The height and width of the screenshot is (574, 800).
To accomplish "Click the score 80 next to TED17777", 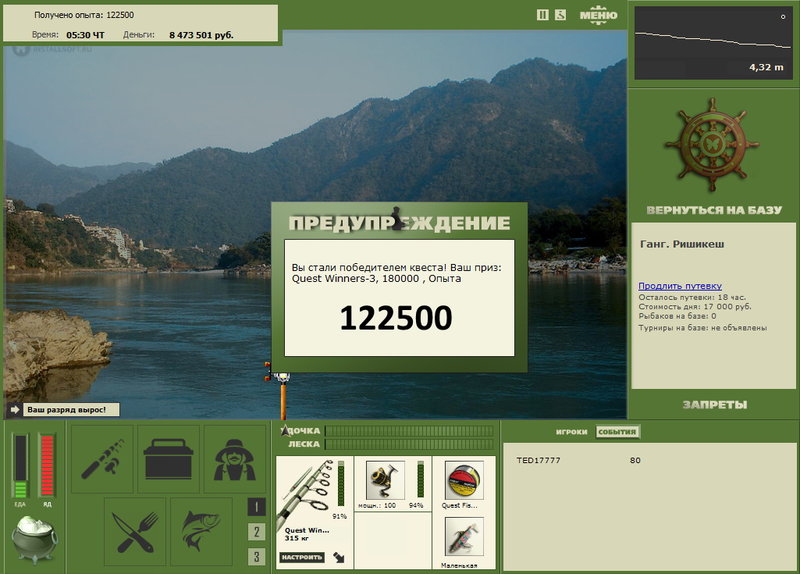I will tap(635, 460).
